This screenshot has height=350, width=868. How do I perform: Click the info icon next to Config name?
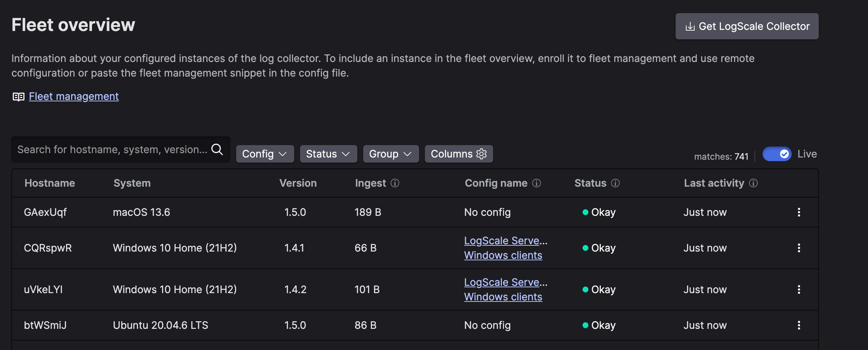(x=537, y=183)
